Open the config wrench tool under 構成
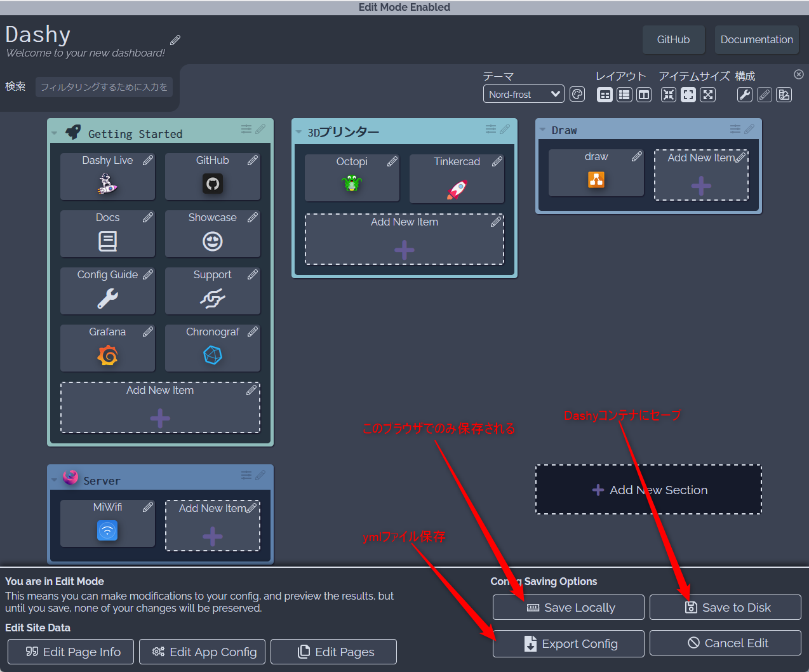Viewport: 809px width, 672px height. point(745,95)
